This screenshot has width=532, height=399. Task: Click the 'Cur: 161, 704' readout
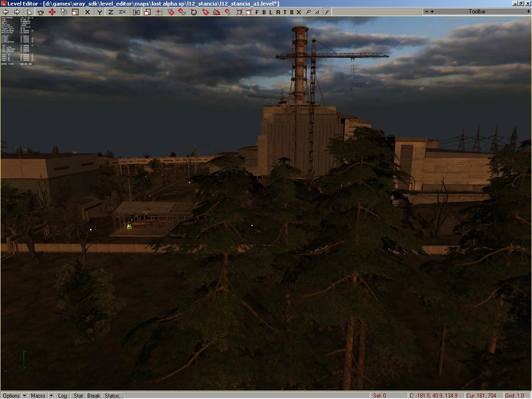click(x=481, y=396)
